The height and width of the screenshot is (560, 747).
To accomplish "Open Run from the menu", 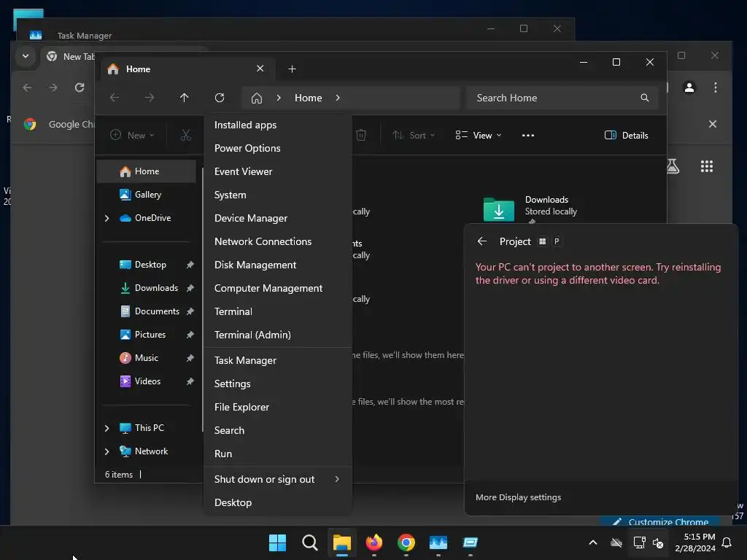I will [278, 454].
